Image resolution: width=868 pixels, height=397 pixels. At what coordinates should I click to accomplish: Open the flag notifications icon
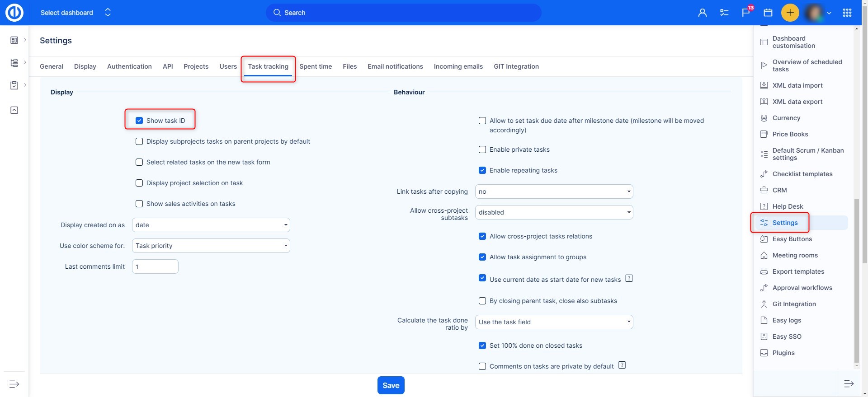click(x=746, y=13)
